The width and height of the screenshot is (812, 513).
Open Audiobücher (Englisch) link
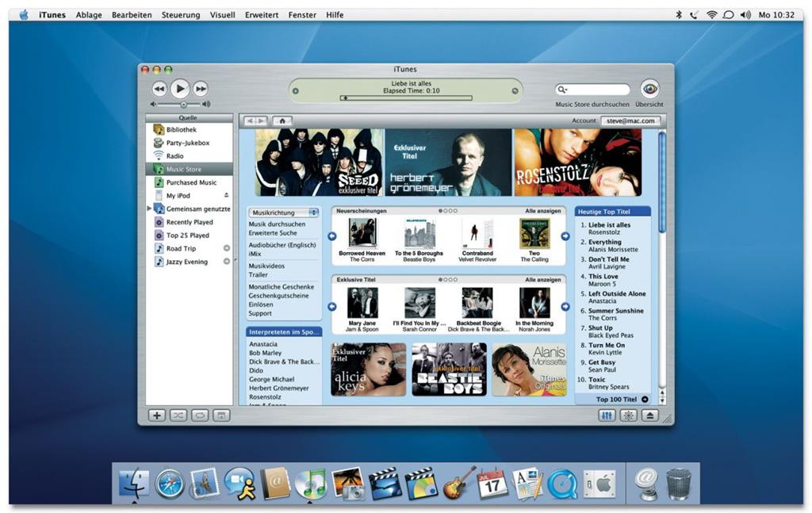tap(282, 245)
